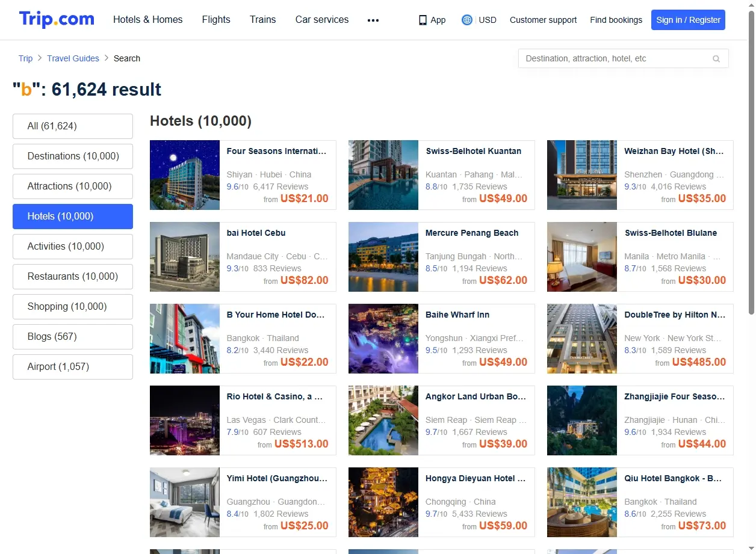Click Baihe Wharf Inn title
This screenshot has height=554, width=756.
tap(457, 315)
